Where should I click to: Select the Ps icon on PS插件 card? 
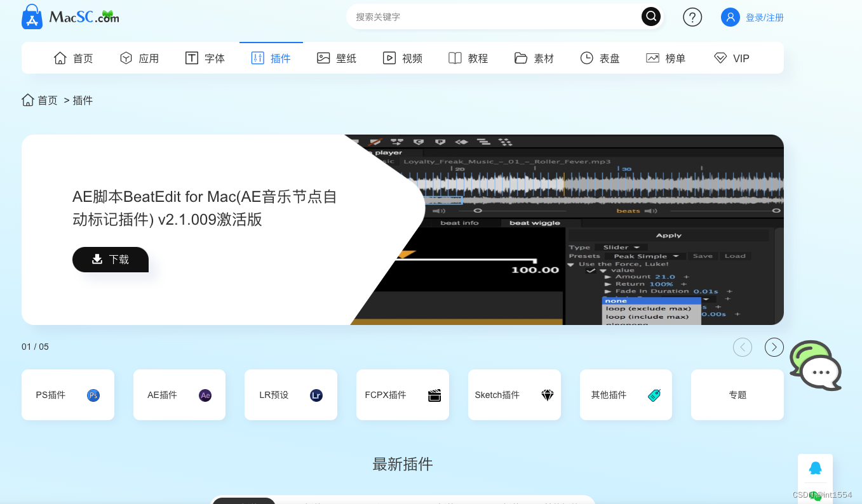coord(93,395)
